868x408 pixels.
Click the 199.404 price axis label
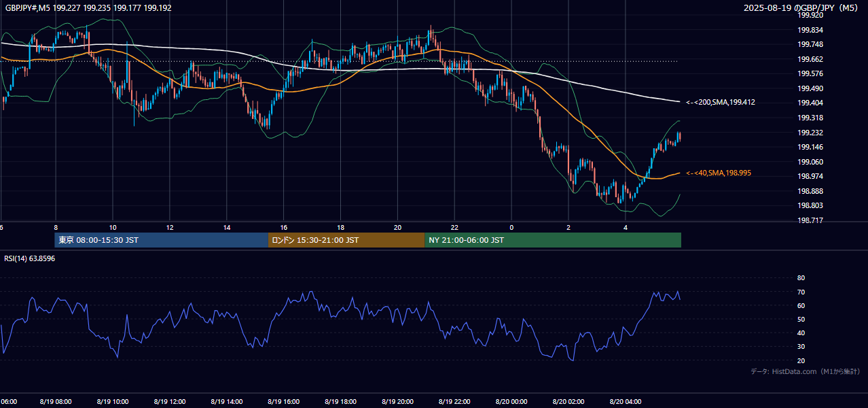[811, 103]
